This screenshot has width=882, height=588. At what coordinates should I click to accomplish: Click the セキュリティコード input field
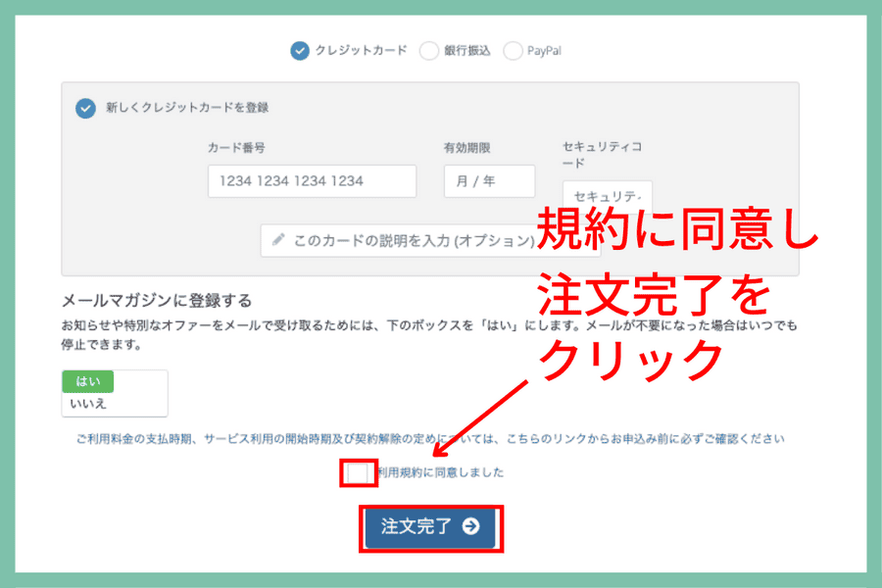coord(608,196)
